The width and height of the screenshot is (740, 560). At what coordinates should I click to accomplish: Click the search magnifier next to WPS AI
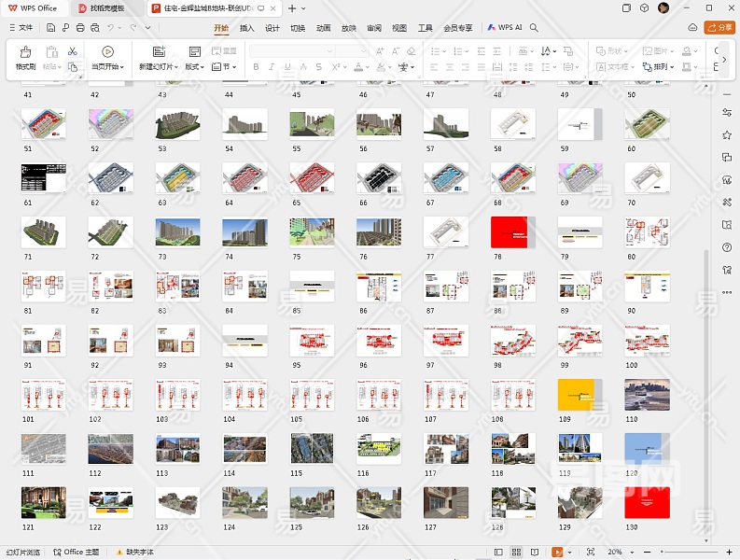tap(534, 28)
